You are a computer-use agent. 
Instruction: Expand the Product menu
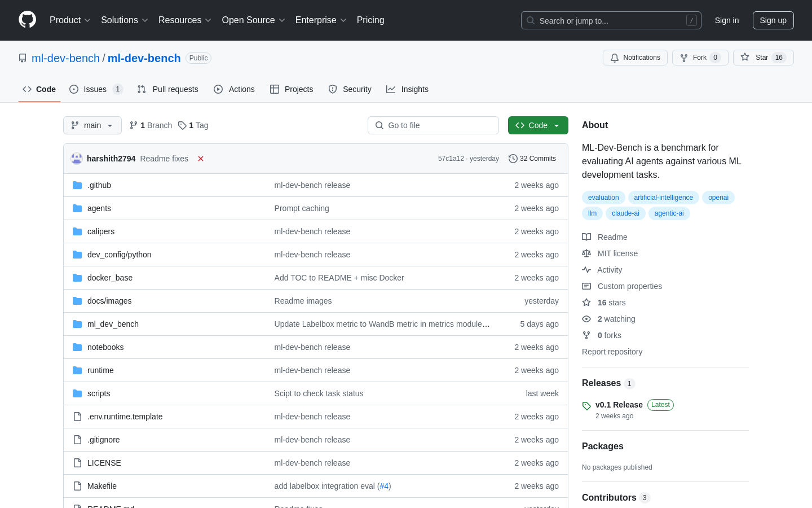pyautogui.click(x=70, y=20)
